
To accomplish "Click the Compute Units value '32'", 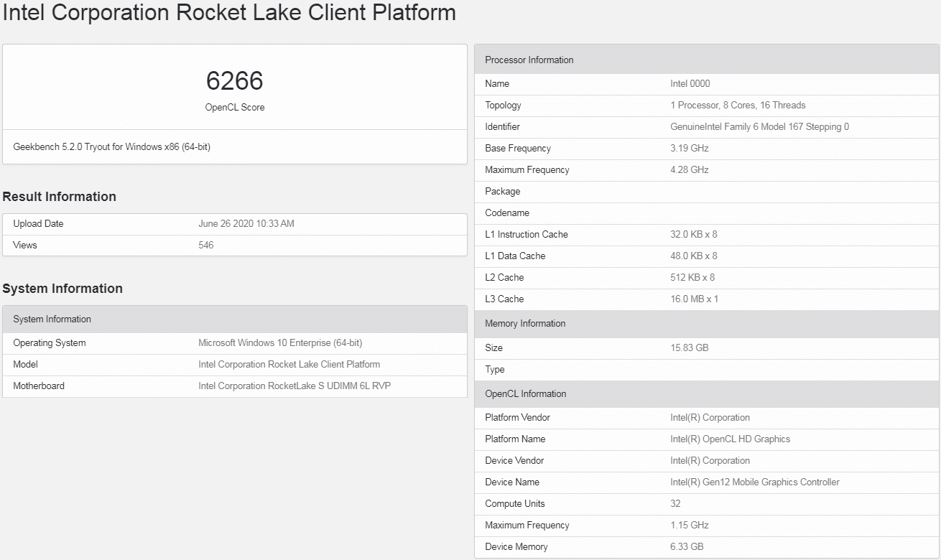I will [x=675, y=504].
